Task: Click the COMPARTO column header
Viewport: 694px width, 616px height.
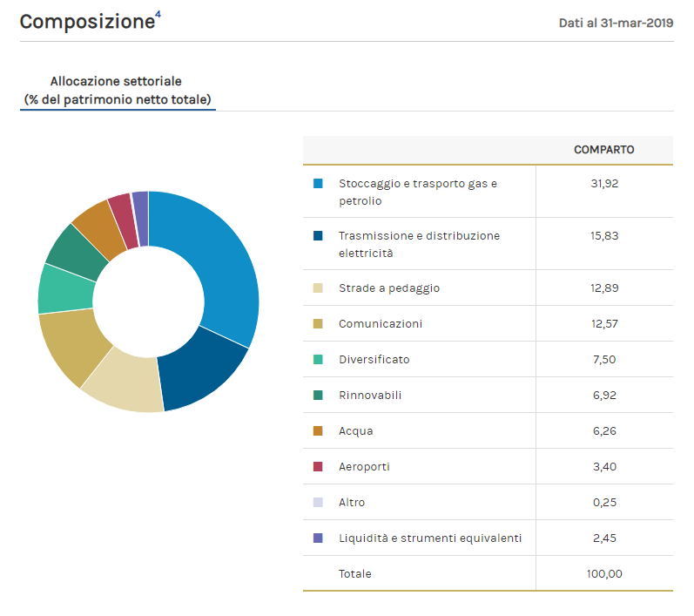Action: click(x=603, y=150)
